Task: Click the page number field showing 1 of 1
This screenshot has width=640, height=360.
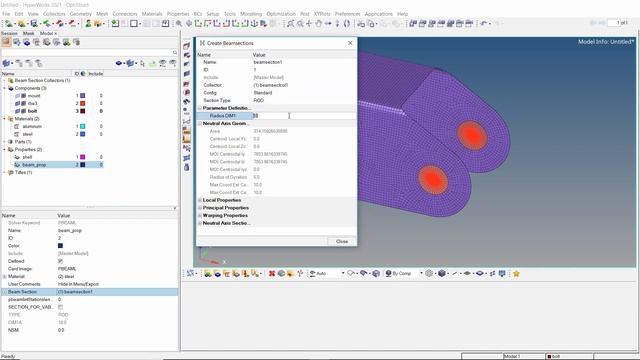Action: coord(618,23)
